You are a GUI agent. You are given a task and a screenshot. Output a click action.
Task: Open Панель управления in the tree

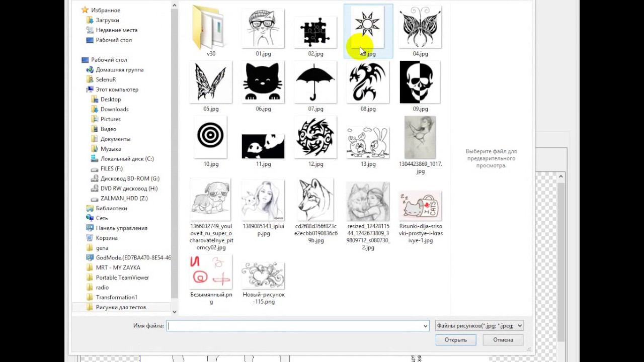pyautogui.click(x=121, y=228)
